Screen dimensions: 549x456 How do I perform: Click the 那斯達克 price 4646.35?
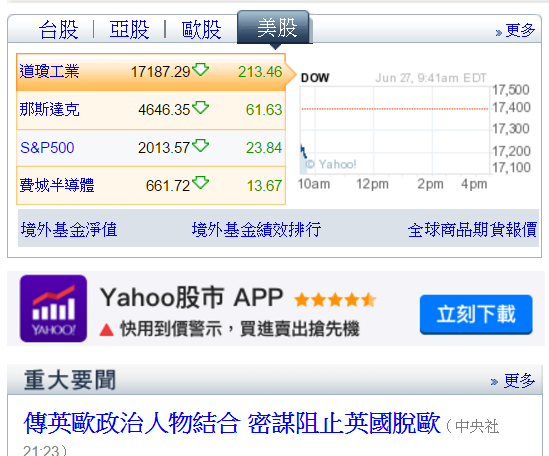coord(164,110)
